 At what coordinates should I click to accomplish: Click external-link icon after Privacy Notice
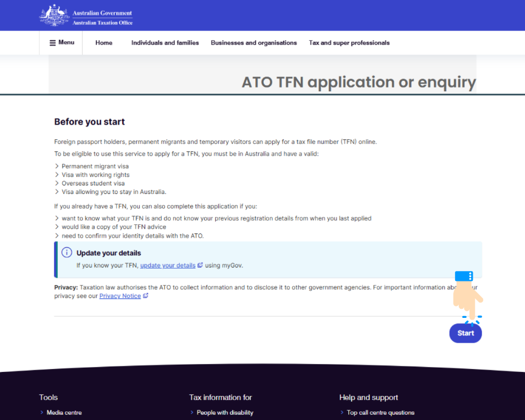(x=146, y=296)
